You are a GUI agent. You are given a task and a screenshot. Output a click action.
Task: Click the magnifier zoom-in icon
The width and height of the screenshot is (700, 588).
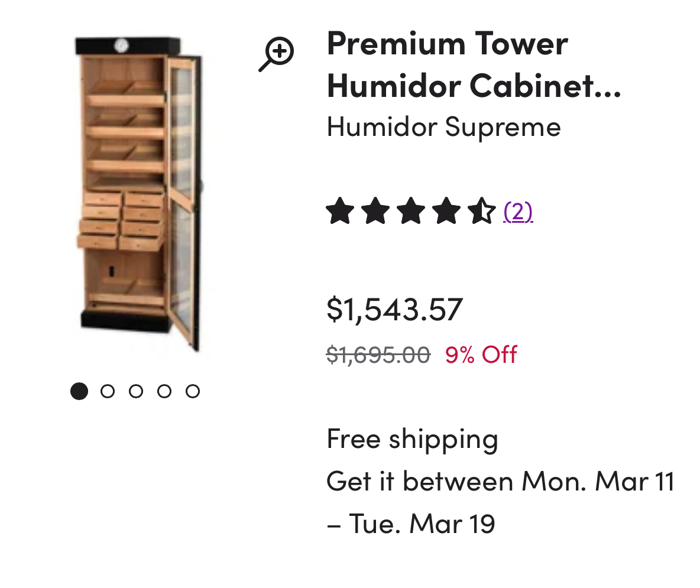pos(276,54)
